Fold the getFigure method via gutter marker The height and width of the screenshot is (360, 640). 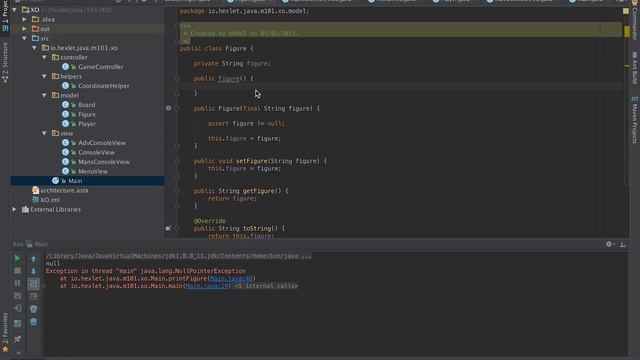(177, 191)
